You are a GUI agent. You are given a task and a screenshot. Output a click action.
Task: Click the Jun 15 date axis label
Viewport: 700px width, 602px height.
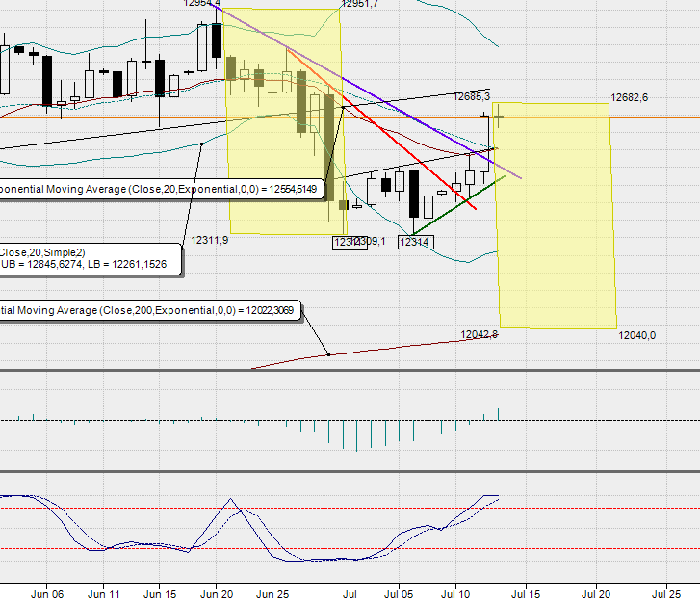coord(160,594)
